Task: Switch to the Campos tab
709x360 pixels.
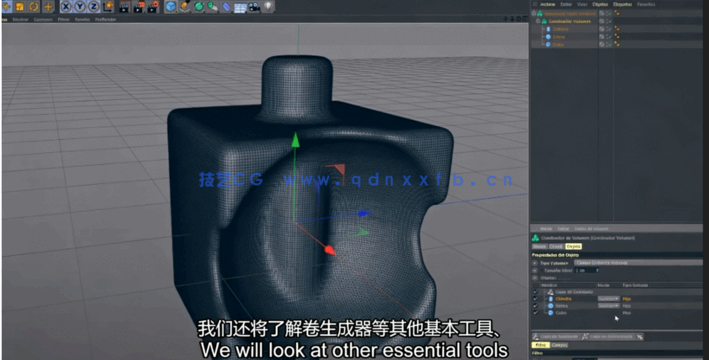Action: 560,345
